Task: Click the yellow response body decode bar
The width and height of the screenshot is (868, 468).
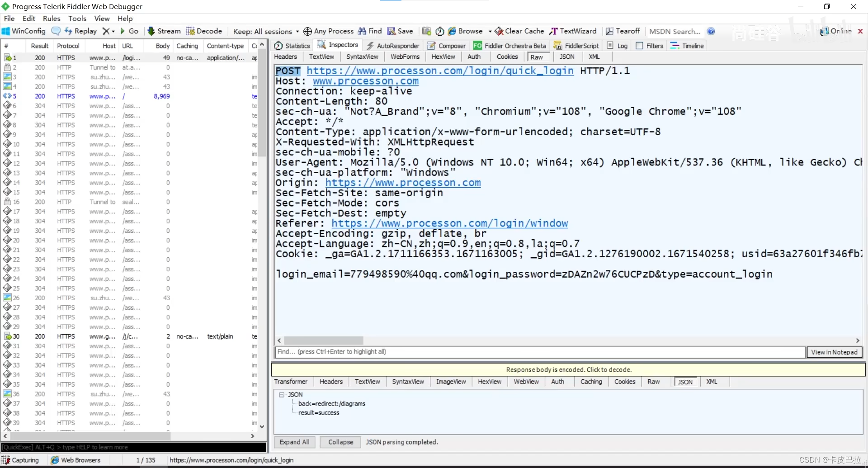Action: 568,369
